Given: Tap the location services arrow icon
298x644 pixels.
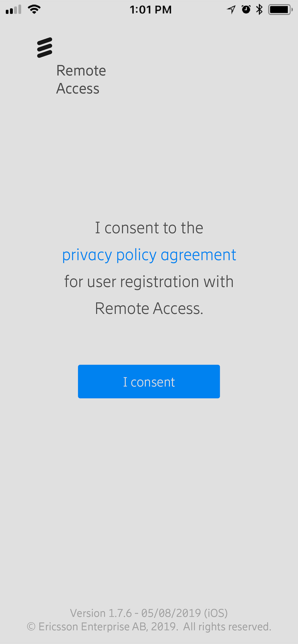Looking at the screenshot, I should [x=231, y=10].
